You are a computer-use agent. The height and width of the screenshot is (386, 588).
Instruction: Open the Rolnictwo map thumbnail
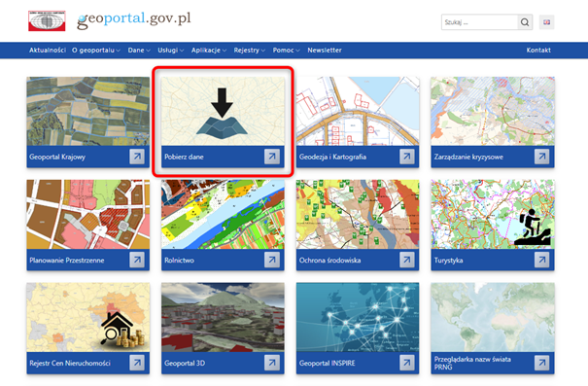coord(223,214)
